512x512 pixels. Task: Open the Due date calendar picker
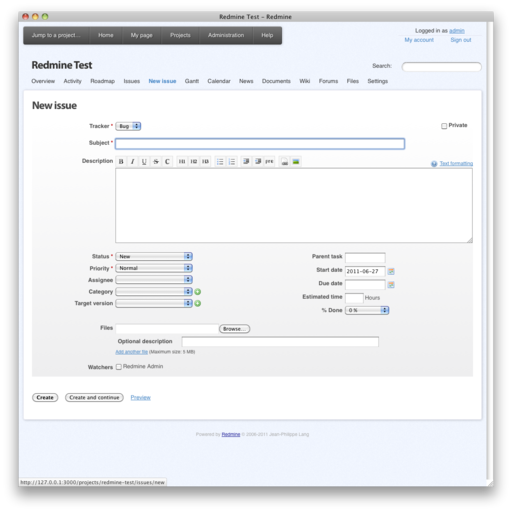click(391, 285)
